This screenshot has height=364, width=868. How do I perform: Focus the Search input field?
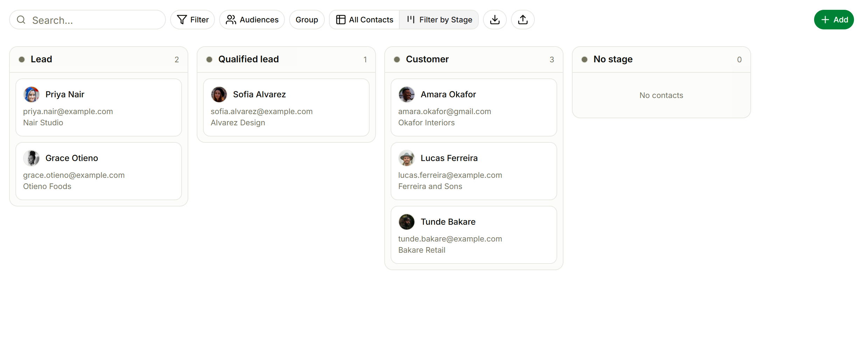87,20
